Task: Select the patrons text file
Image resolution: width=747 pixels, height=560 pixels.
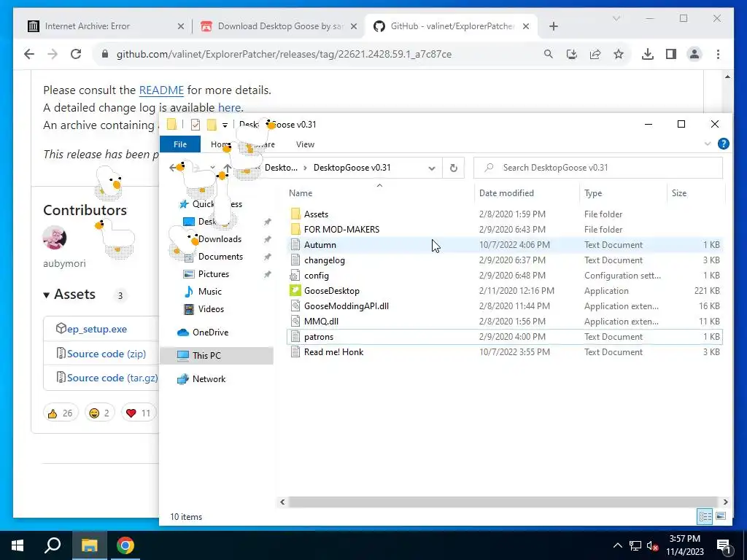Action: click(319, 337)
